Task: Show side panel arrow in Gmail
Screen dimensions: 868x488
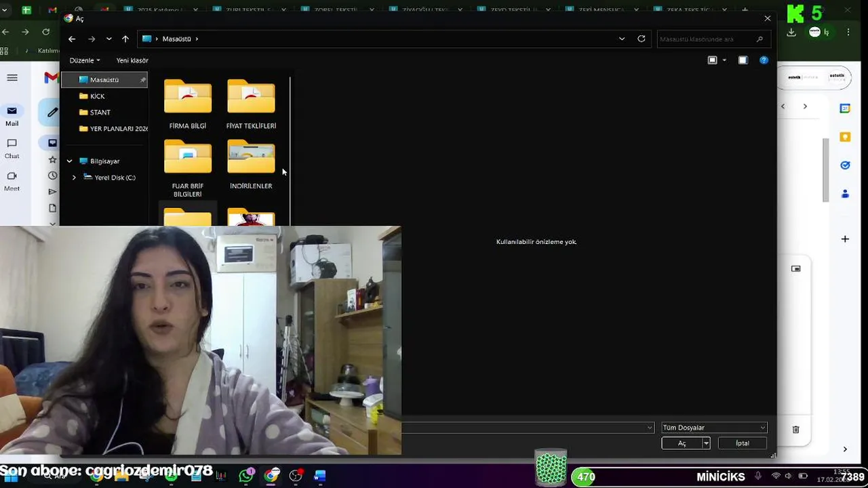Action: point(845,449)
